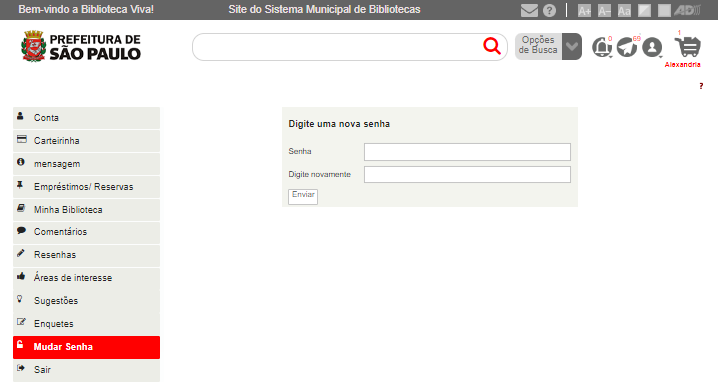Image resolution: width=718 pixels, height=386 pixels.
Task: Click the Digite uma nova senha heading
Action: click(x=339, y=124)
